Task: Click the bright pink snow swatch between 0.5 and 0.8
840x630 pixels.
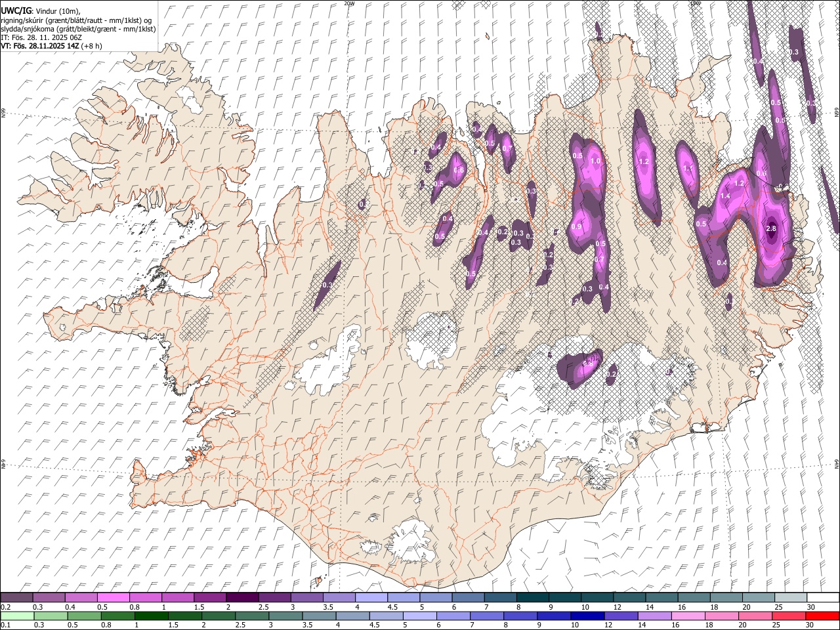Action: point(114,597)
